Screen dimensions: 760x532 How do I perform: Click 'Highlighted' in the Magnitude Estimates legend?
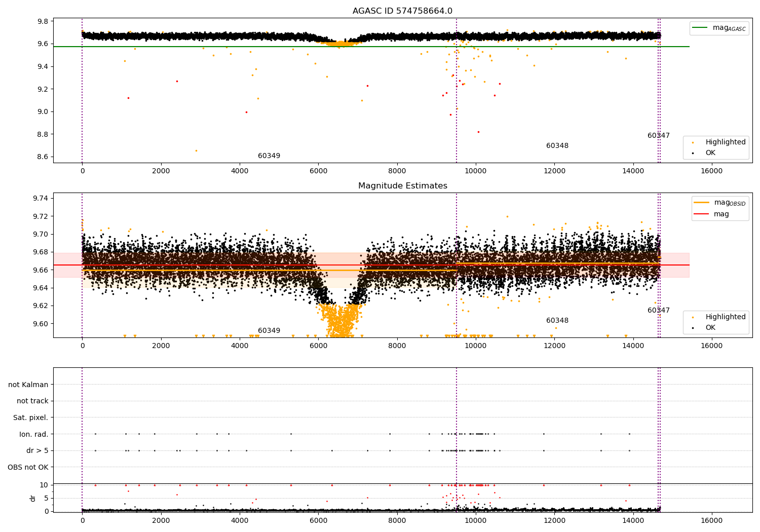click(726, 317)
